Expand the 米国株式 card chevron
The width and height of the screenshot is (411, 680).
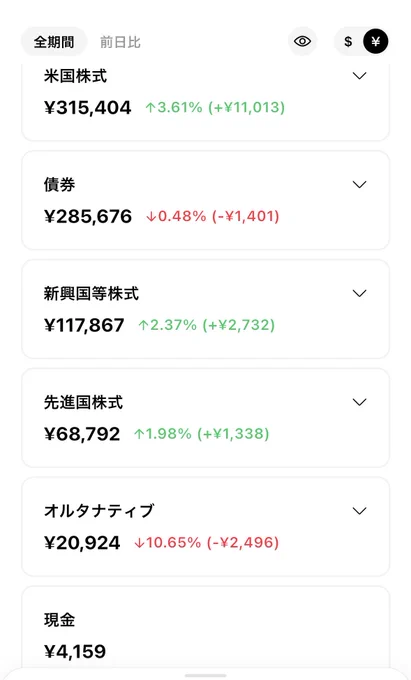pyautogui.click(x=359, y=76)
